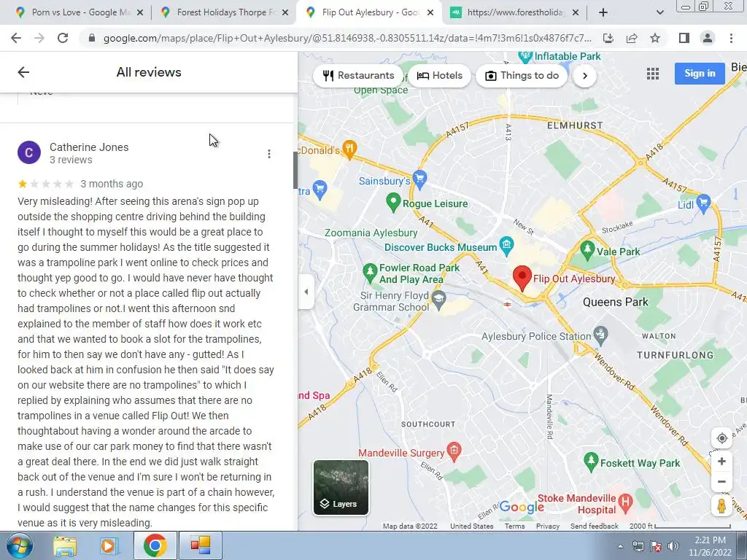
Task: Open the map Terms link
Action: 514,526
